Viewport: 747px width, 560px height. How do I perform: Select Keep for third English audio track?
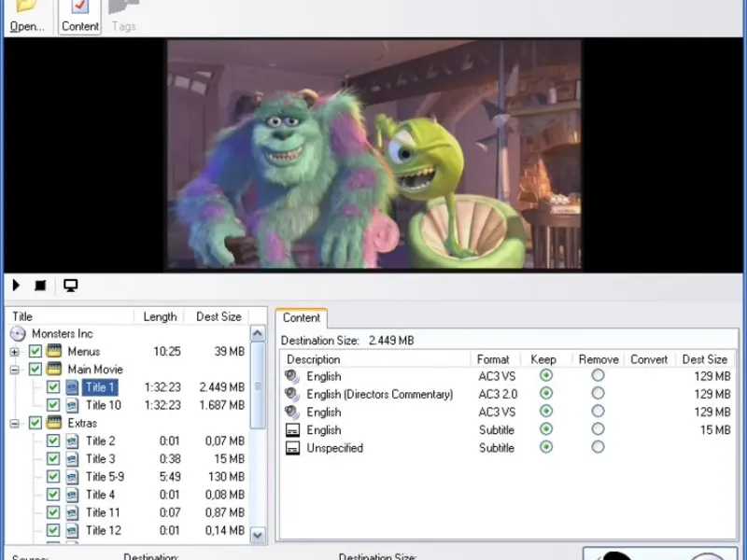pos(546,411)
